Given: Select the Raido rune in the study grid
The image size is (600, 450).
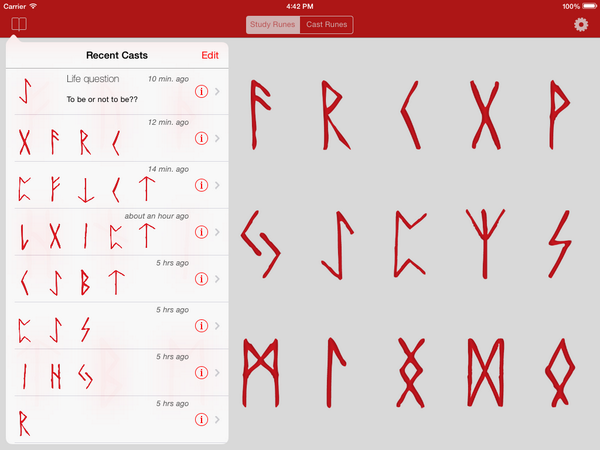Looking at the screenshot, I should [x=336, y=115].
